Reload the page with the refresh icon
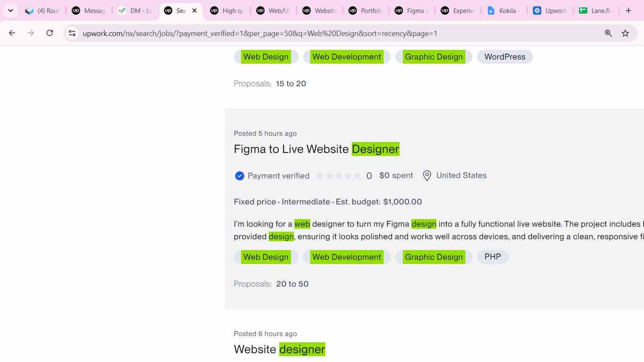The width and height of the screenshot is (644, 362). click(x=49, y=33)
